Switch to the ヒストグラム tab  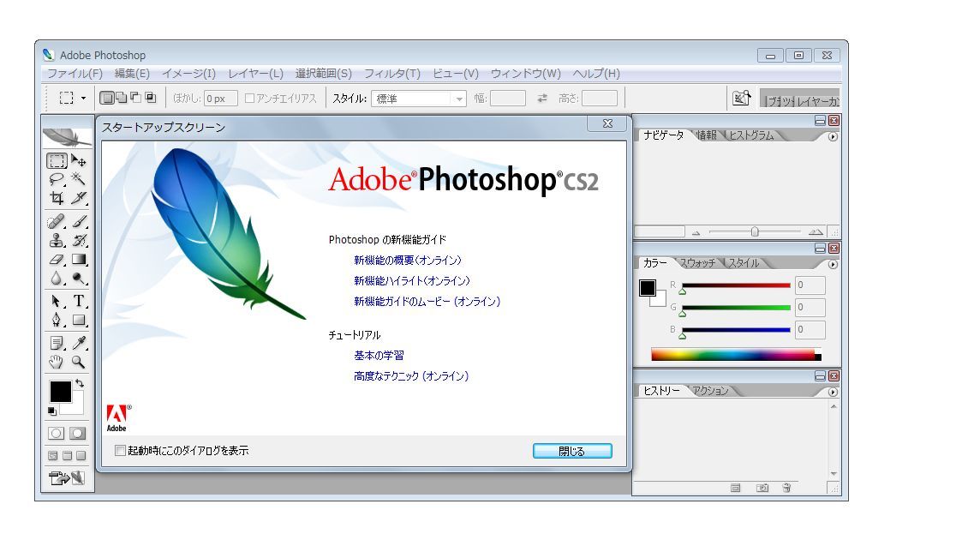[x=751, y=135]
